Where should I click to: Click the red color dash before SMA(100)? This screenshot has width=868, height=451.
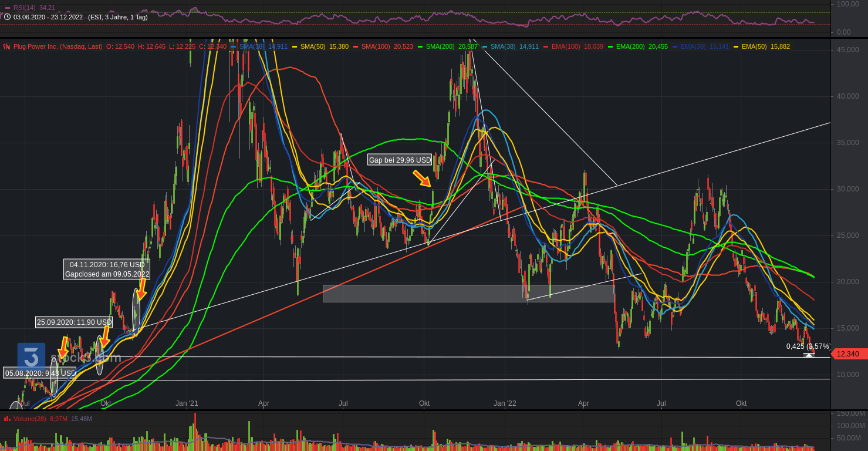[356, 46]
